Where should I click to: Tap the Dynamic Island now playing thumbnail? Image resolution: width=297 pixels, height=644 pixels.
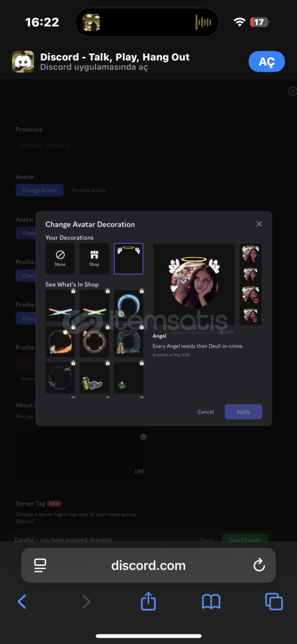pos(91,22)
